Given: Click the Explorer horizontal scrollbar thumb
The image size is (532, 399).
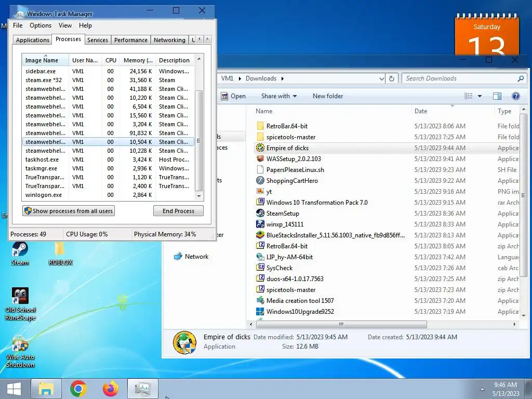Looking at the screenshot, I should [341, 324].
